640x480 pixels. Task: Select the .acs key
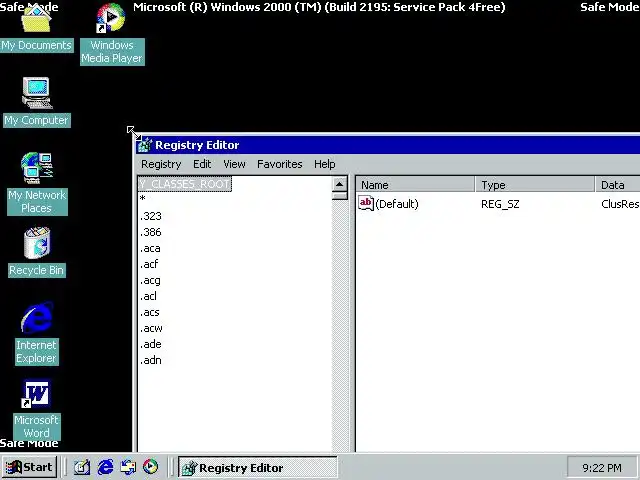pyautogui.click(x=150, y=312)
